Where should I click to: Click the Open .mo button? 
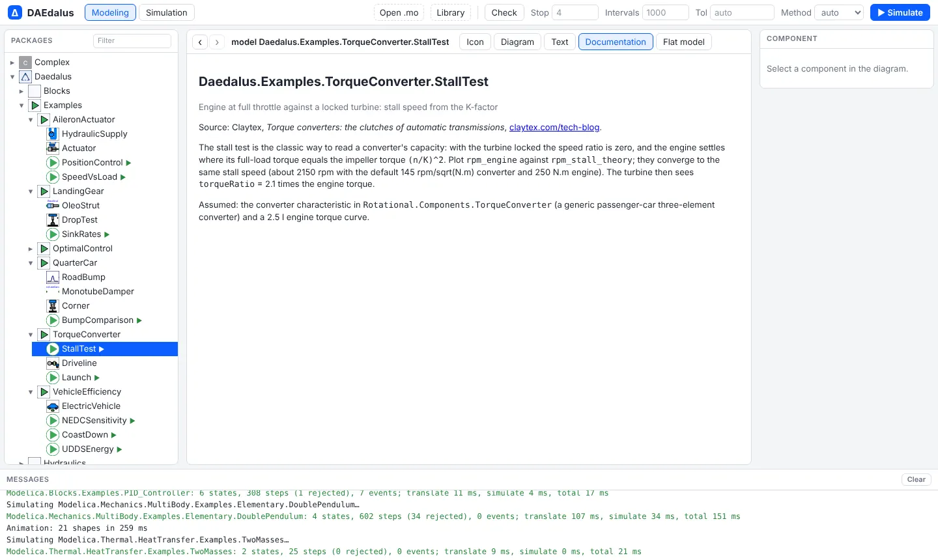click(x=399, y=12)
